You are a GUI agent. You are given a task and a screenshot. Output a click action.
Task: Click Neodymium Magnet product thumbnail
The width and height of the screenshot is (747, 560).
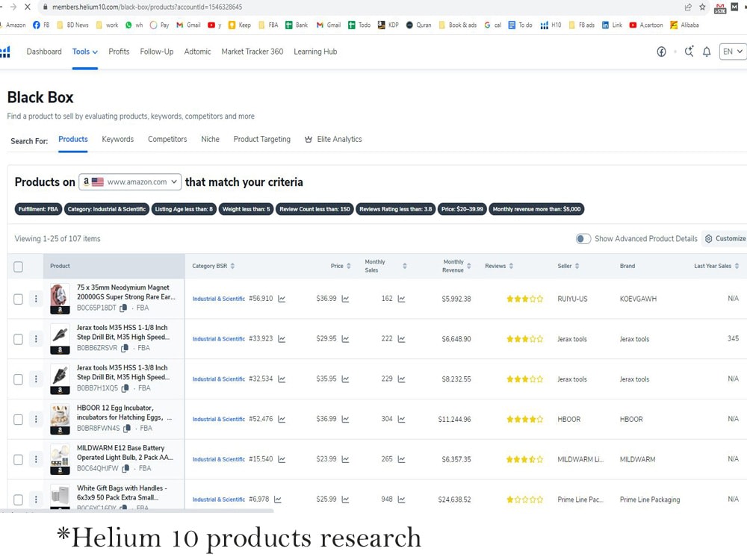pos(60,299)
